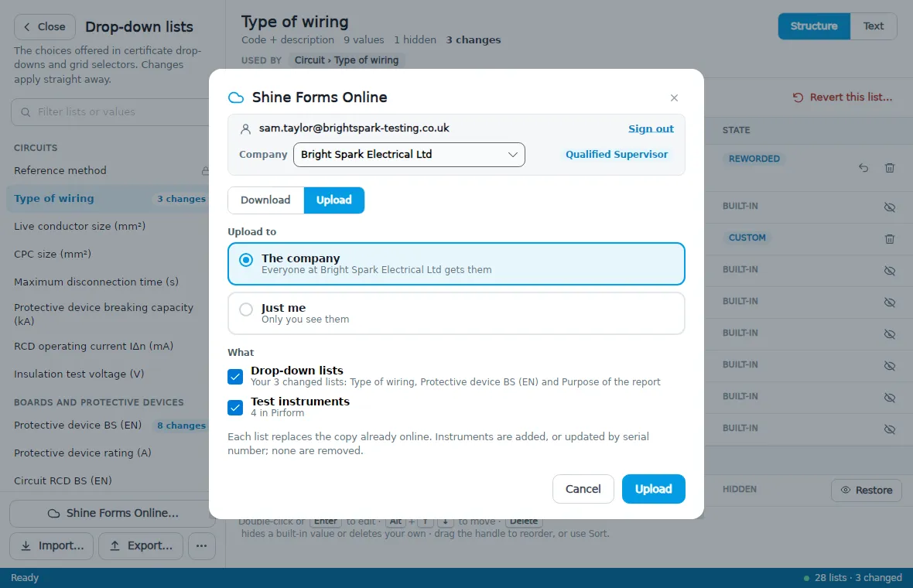Untick the Drop-down lists checkbox

coord(235,377)
